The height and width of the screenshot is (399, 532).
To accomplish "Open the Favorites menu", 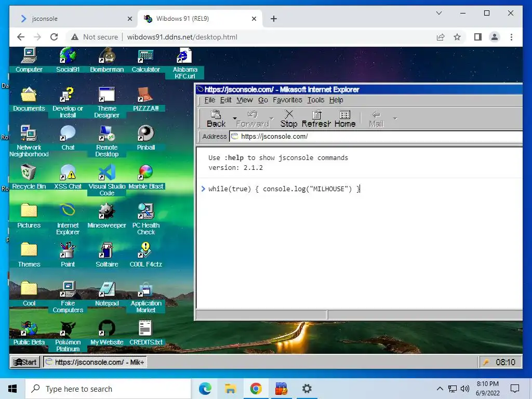I will tap(287, 100).
